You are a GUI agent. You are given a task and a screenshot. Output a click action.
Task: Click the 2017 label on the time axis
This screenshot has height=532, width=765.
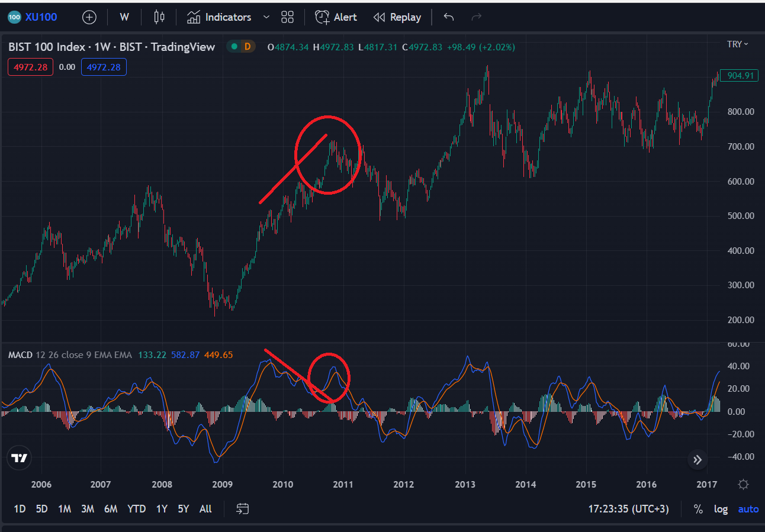pyautogui.click(x=708, y=485)
